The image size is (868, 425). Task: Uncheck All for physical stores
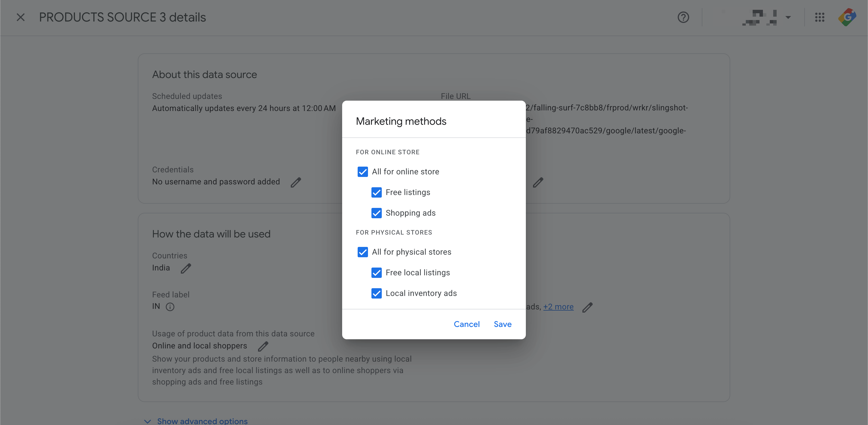pyautogui.click(x=363, y=252)
